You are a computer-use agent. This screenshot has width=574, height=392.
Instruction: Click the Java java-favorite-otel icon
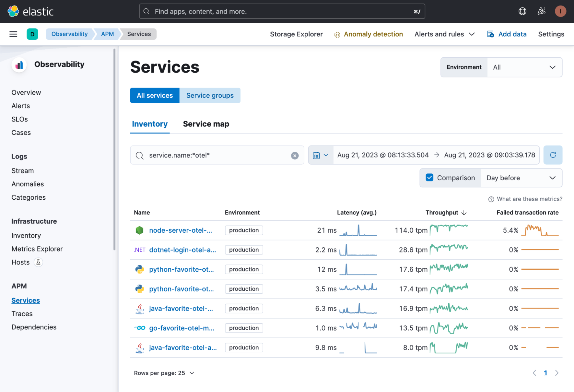(140, 308)
